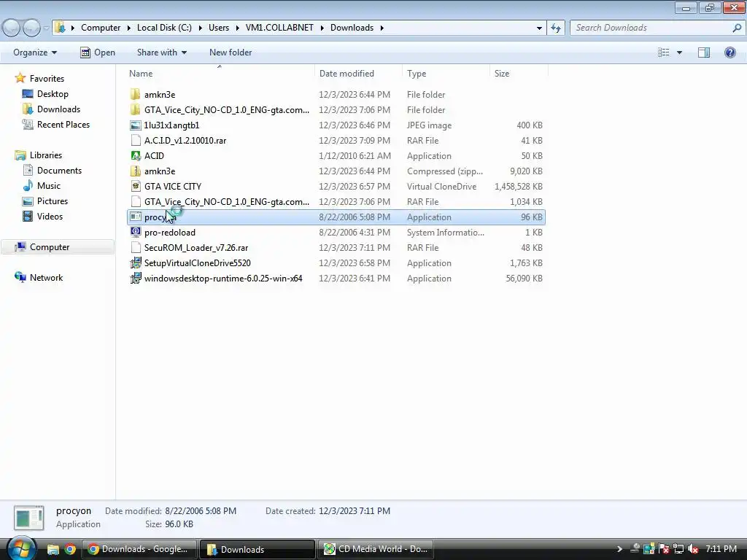Open the Music library
Viewport: 747px width, 560px height.
tap(42, 186)
